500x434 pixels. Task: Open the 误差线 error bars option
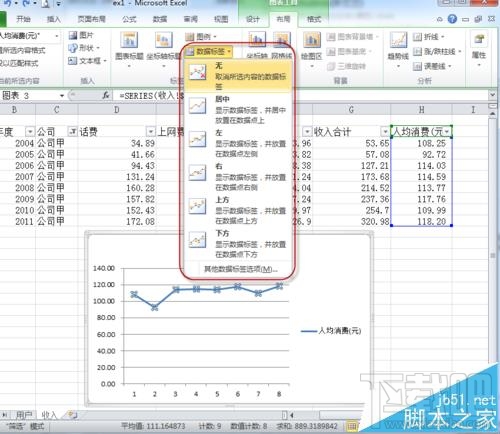click(432, 66)
